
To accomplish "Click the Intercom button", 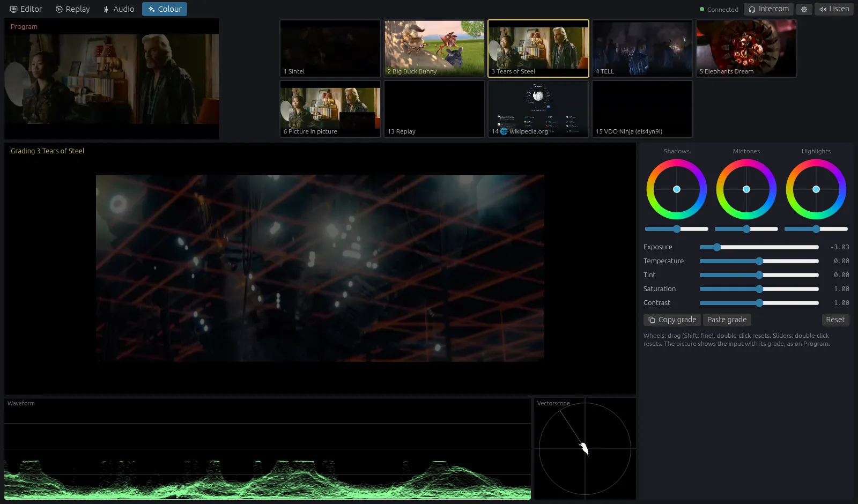I will coord(768,9).
